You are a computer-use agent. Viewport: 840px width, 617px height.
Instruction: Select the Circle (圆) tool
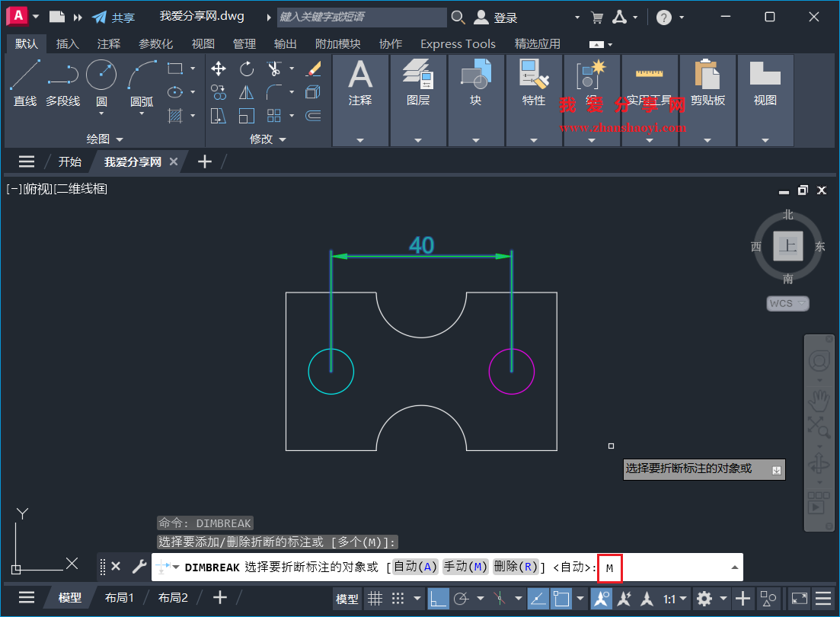(x=101, y=75)
